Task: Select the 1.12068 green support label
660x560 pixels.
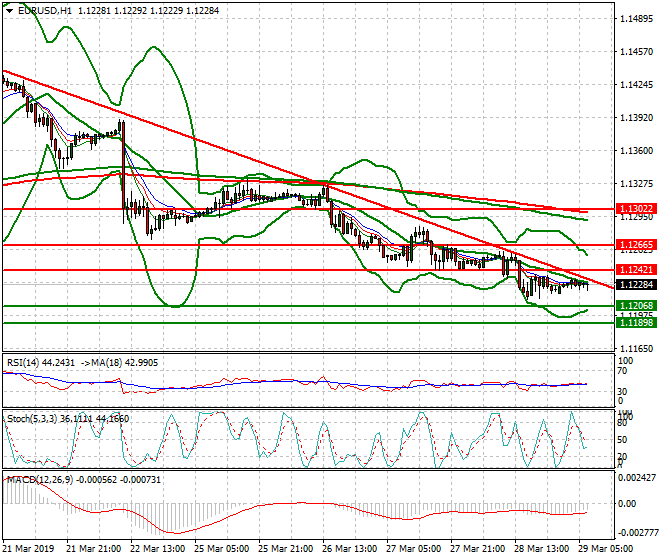Action: pos(636,306)
